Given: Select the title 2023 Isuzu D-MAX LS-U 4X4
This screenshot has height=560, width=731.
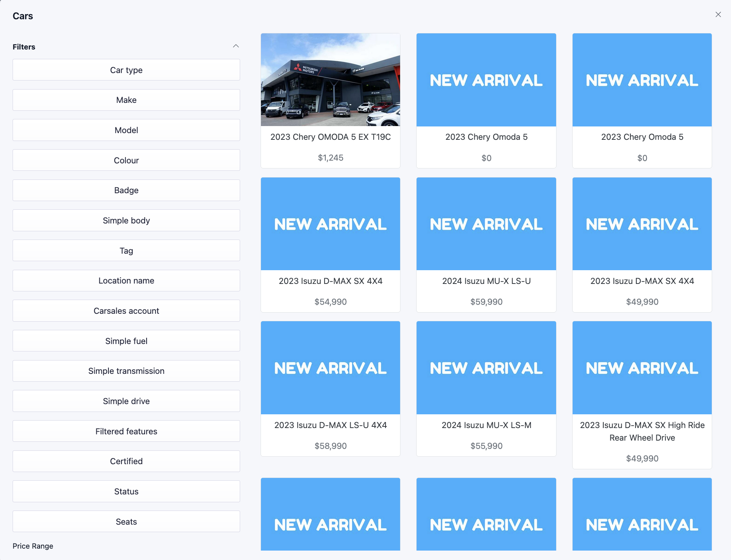Looking at the screenshot, I should pos(331,425).
